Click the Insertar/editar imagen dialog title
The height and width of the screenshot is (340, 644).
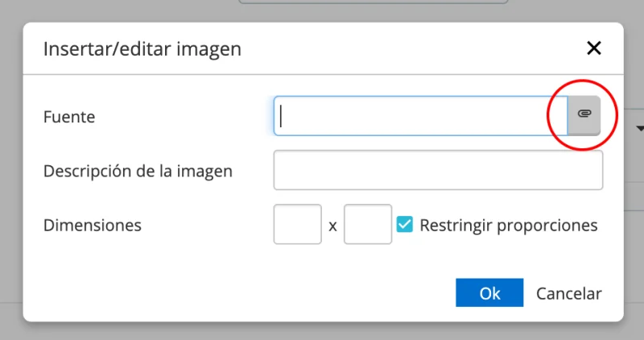[x=142, y=49]
